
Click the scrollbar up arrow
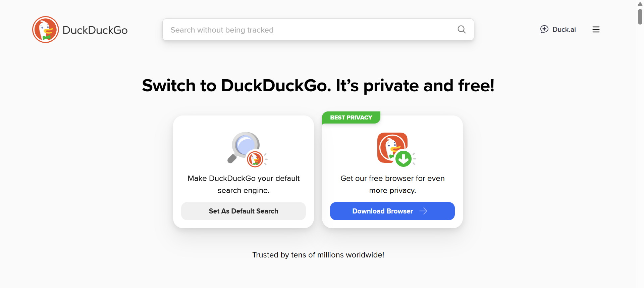click(640, 4)
